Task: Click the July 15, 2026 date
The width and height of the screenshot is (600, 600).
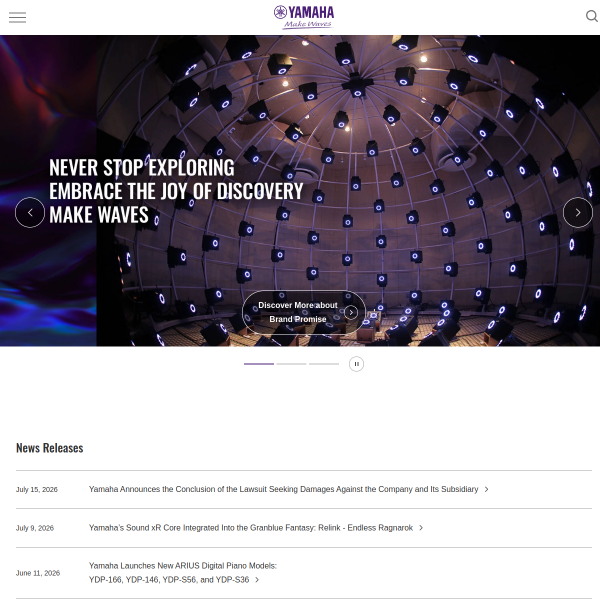Action: [x=37, y=490]
